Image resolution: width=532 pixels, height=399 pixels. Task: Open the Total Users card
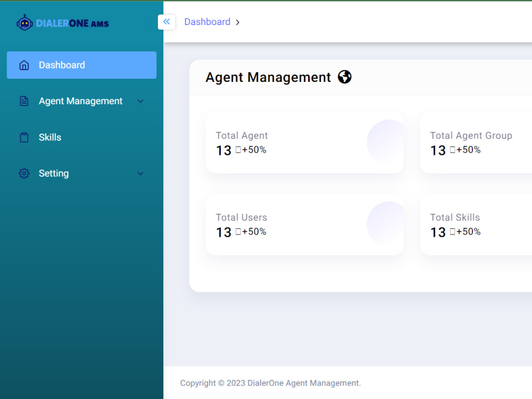(305, 225)
